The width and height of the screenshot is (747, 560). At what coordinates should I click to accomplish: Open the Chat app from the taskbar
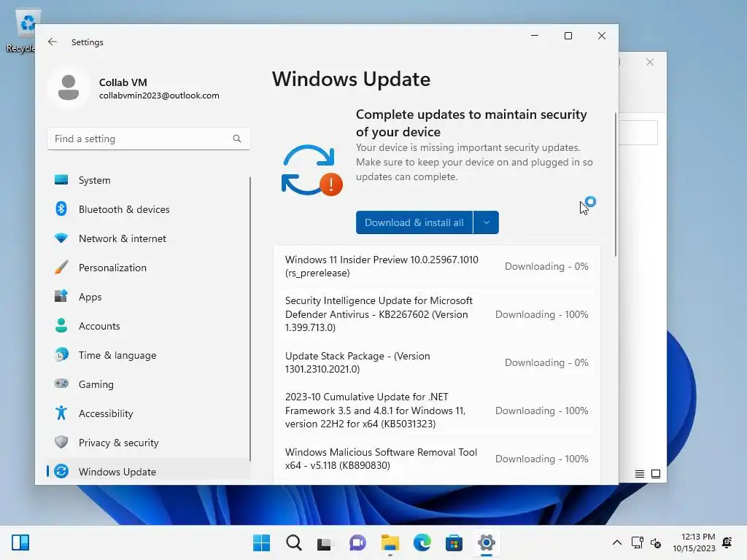tap(357, 542)
